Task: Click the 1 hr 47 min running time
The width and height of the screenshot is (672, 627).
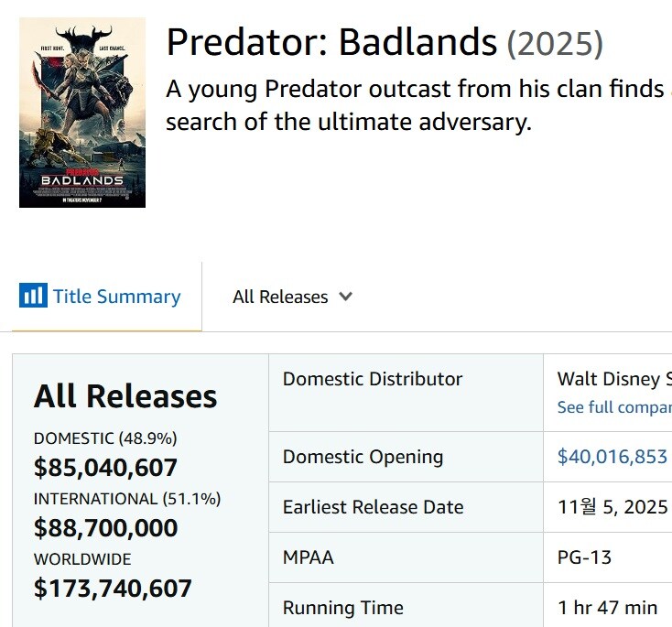Action: point(607,608)
